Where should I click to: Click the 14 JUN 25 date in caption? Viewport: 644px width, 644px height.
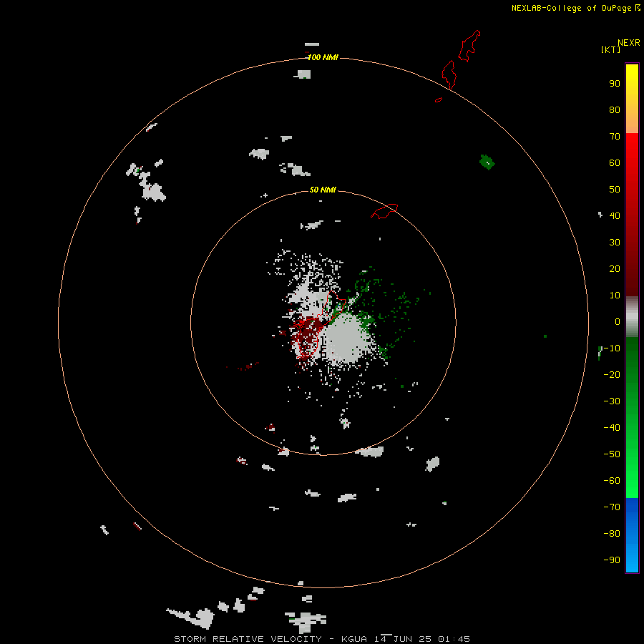tap(402, 639)
